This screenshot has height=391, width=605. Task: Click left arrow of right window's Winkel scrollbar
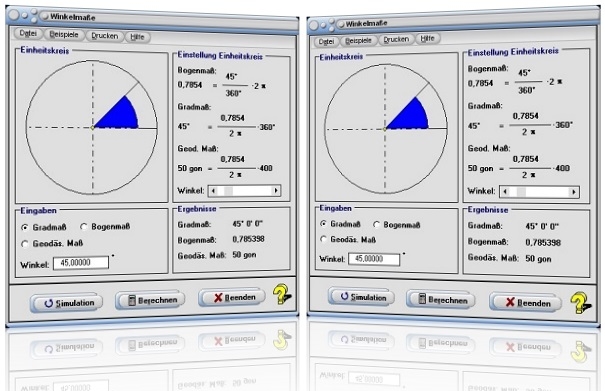click(505, 191)
